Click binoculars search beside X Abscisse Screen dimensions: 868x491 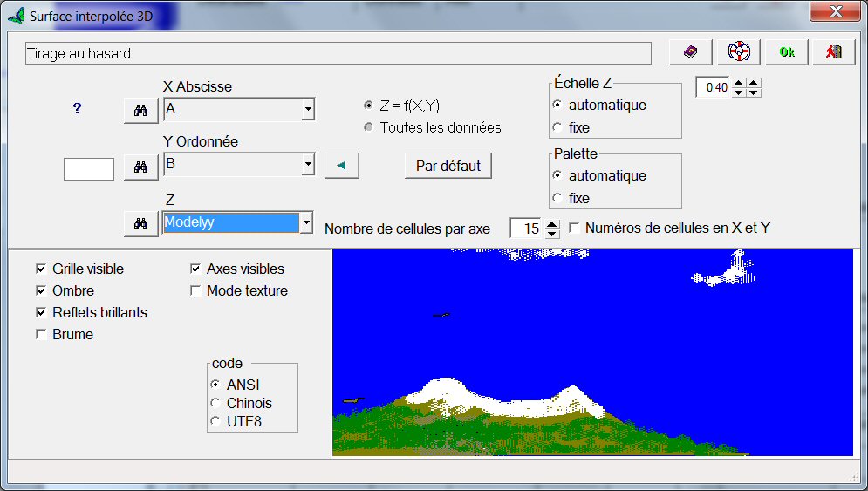[140, 110]
